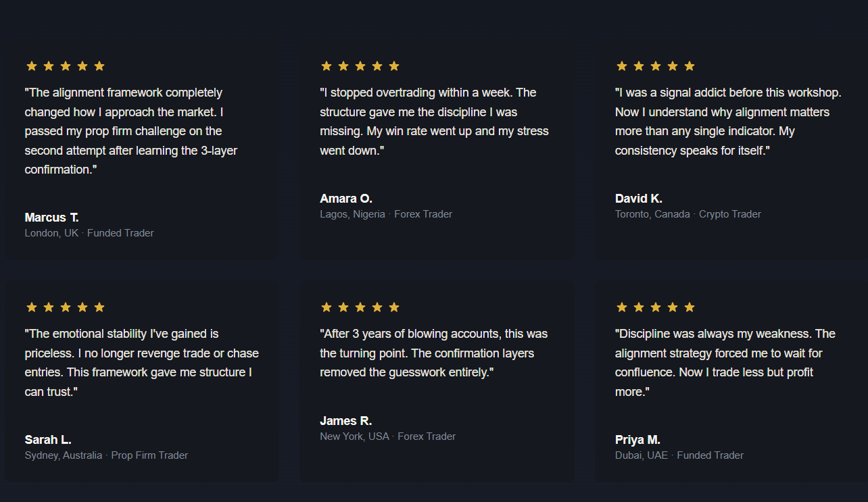Click the first star in Marcus T.'s review
The image size is (868, 502).
coord(32,66)
